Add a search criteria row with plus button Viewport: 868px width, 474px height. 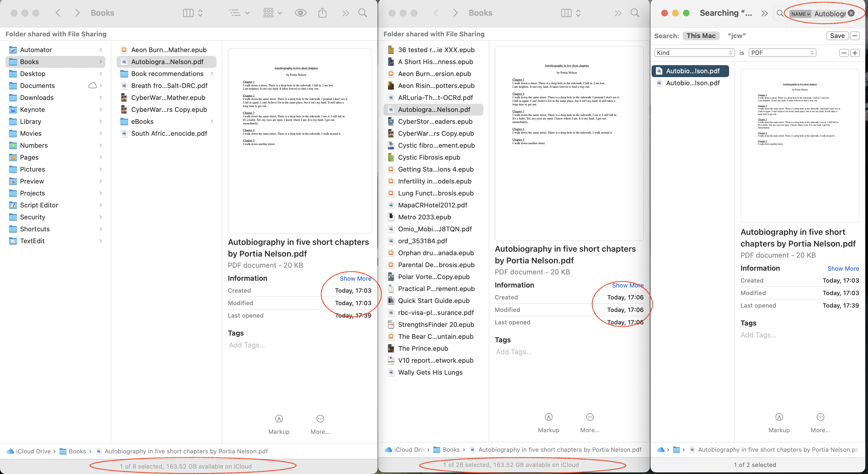[855, 53]
